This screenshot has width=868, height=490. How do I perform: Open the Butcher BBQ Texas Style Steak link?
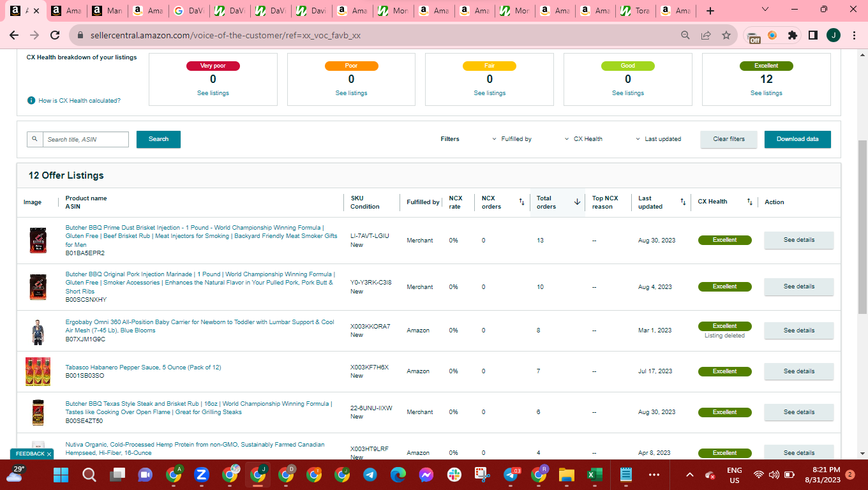pos(198,408)
